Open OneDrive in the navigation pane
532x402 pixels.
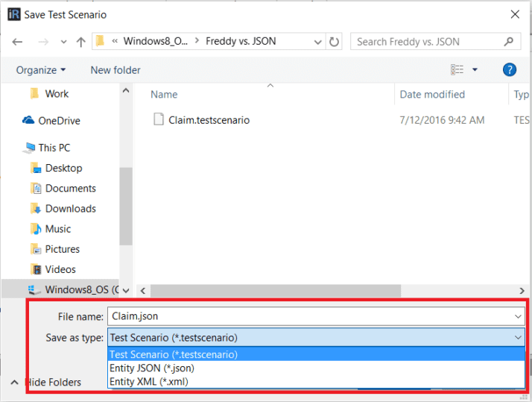pos(59,121)
